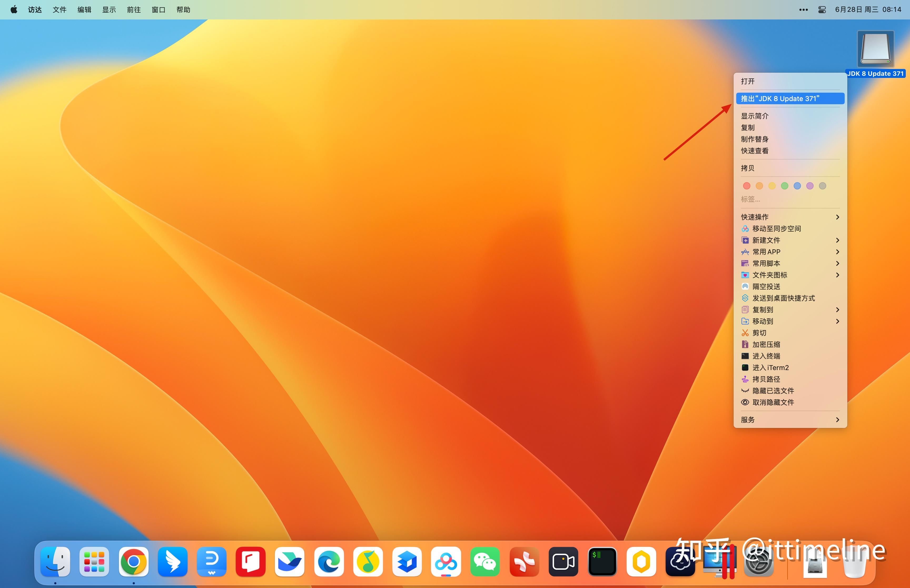Apply the red tag color

pyautogui.click(x=746, y=186)
